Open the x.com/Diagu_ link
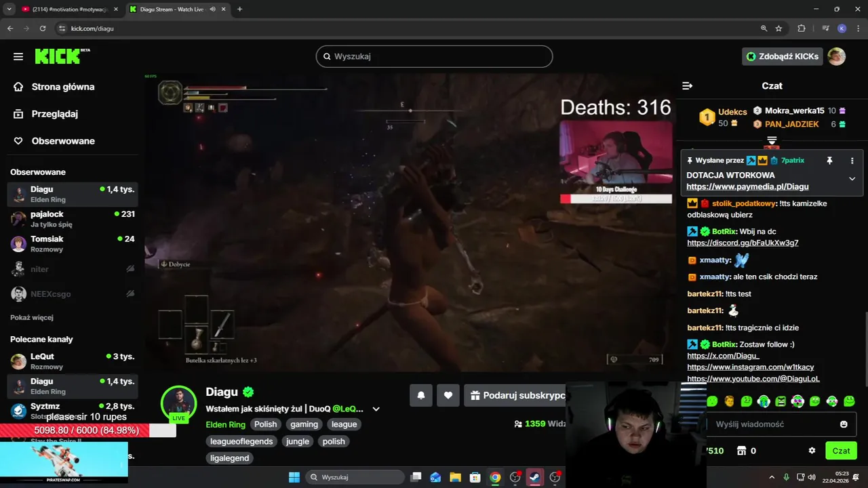 click(x=723, y=356)
